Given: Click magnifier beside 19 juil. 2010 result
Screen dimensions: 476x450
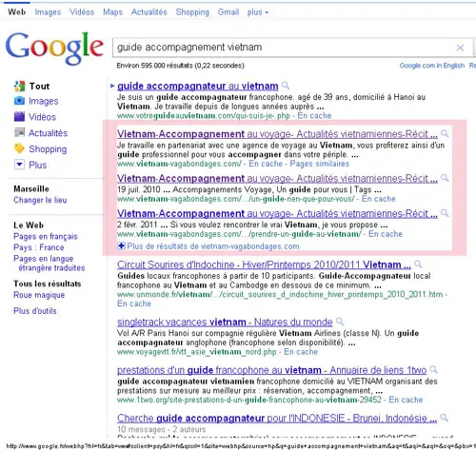Looking at the screenshot, I should coord(445,178).
